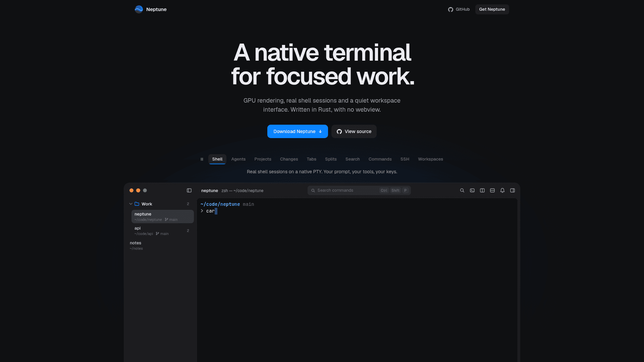Click the download arrow icon in Download button
The image size is (644, 362).
[320, 131]
